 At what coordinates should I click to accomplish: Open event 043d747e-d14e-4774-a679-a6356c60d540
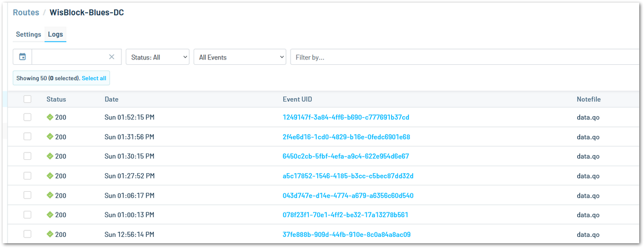point(348,195)
